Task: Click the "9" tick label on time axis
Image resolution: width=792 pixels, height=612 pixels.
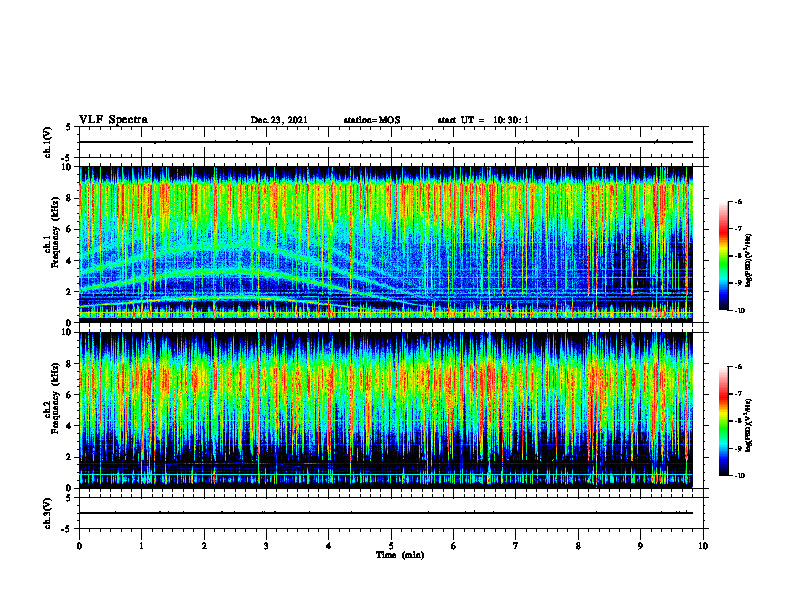Action: [640, 546]
